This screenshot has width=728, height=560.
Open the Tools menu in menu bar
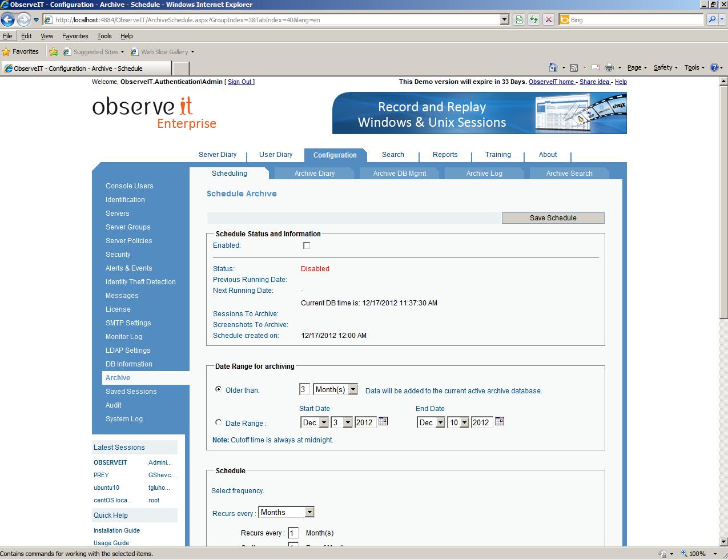tap(104, 36)
